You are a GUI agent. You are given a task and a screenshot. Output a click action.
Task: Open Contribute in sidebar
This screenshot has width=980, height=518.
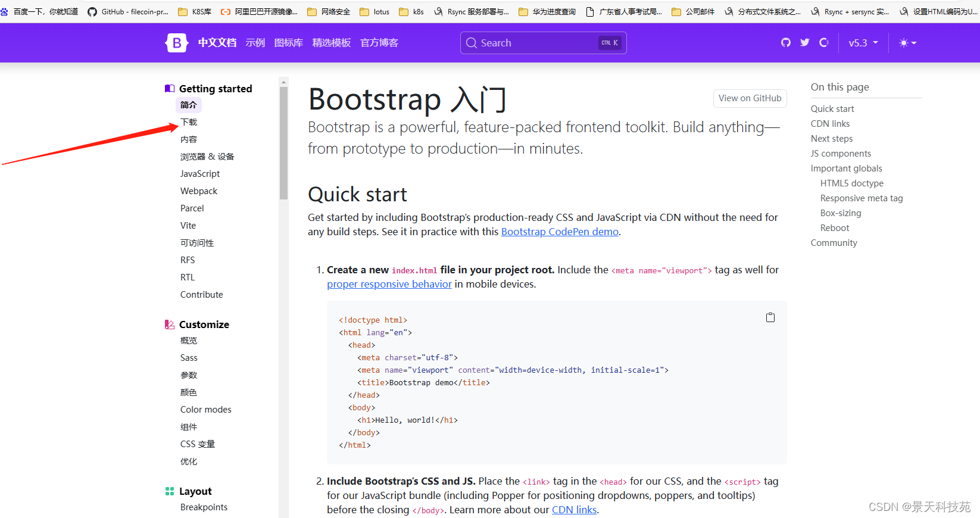point(202,295)
